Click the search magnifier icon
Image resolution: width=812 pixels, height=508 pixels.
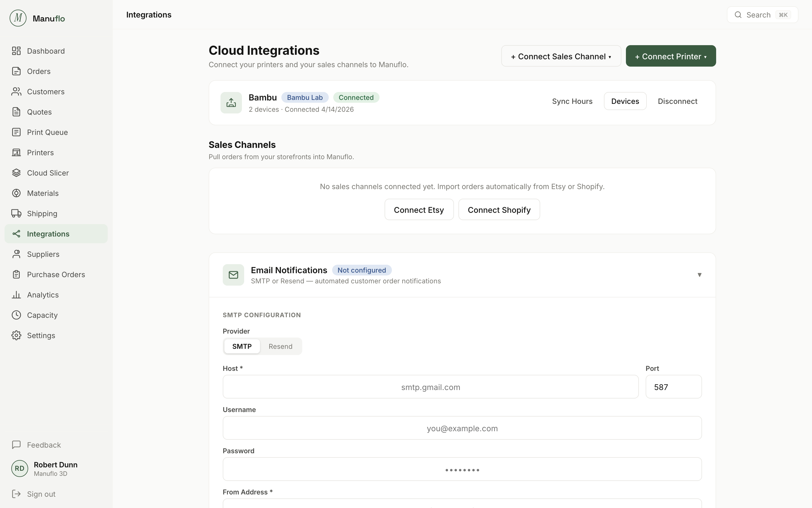pyautogui.click(x=738, y=15)
